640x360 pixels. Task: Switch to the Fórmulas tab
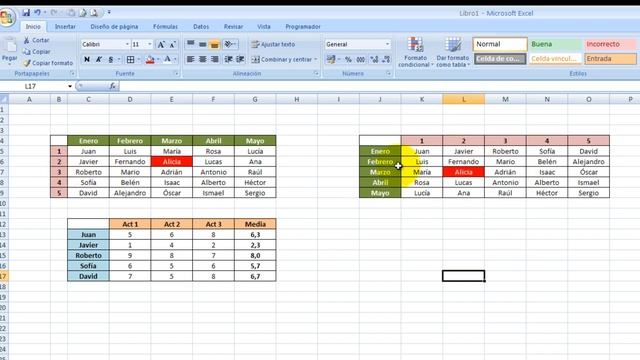pos(165,27)
